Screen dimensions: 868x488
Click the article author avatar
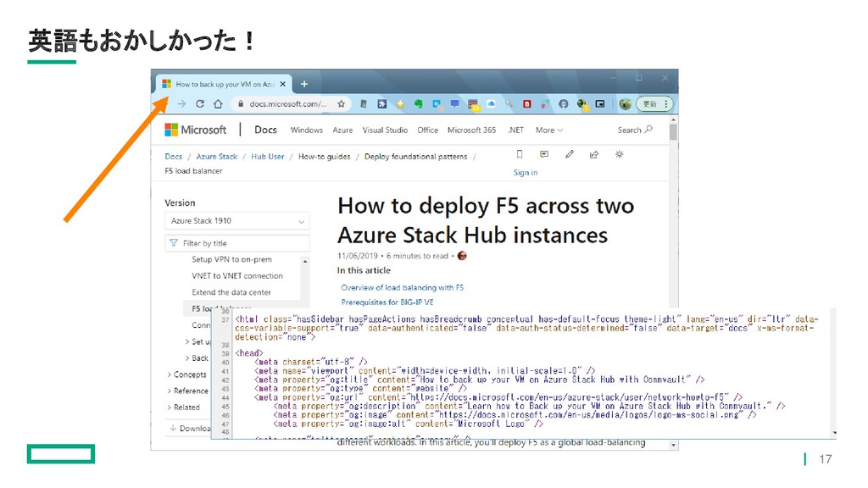[x=462, y=256]
